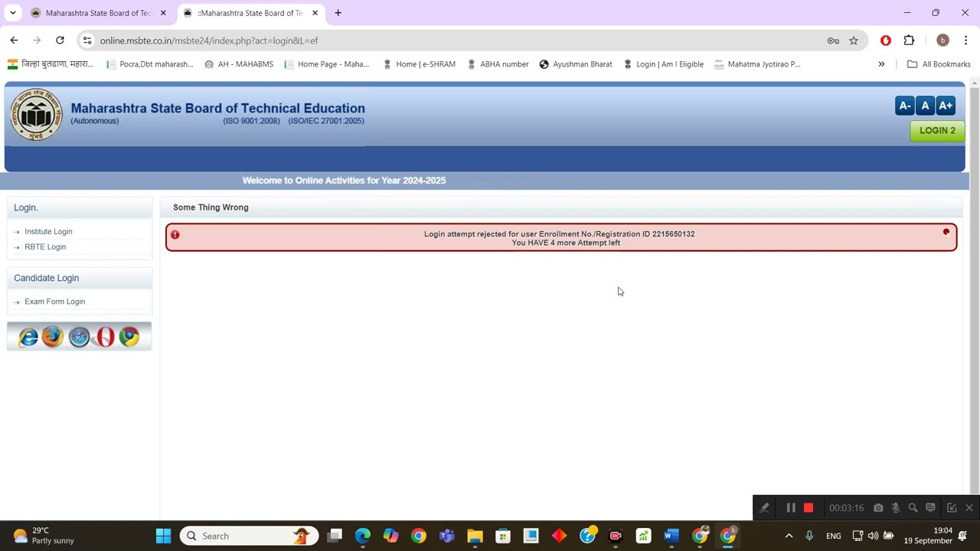Open the Institute Login link
This screenshot has height=551, width=980.
click(48, 231)
